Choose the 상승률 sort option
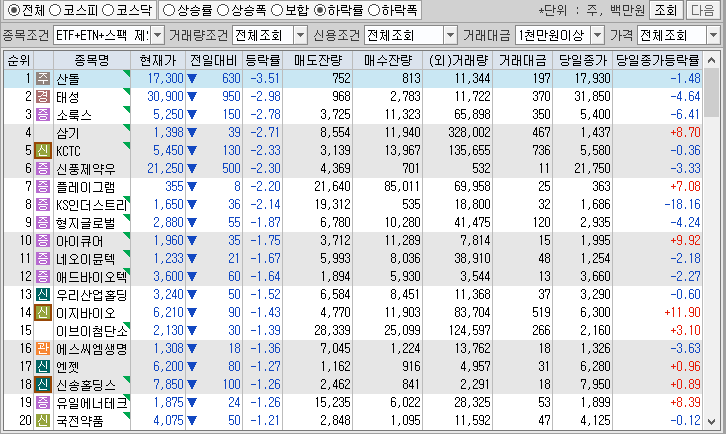The width and height of the screenshot is (726, 434). point(169,10)
